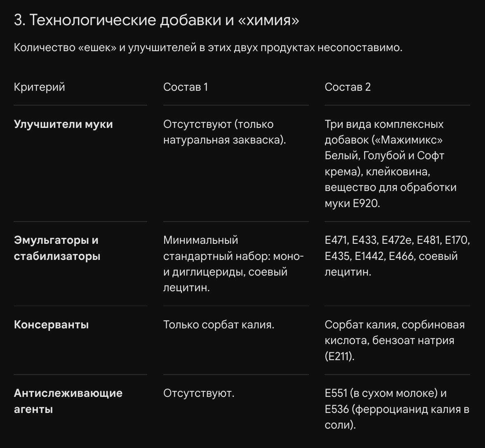Click the "Консерванты" row label

pos(51,325)
